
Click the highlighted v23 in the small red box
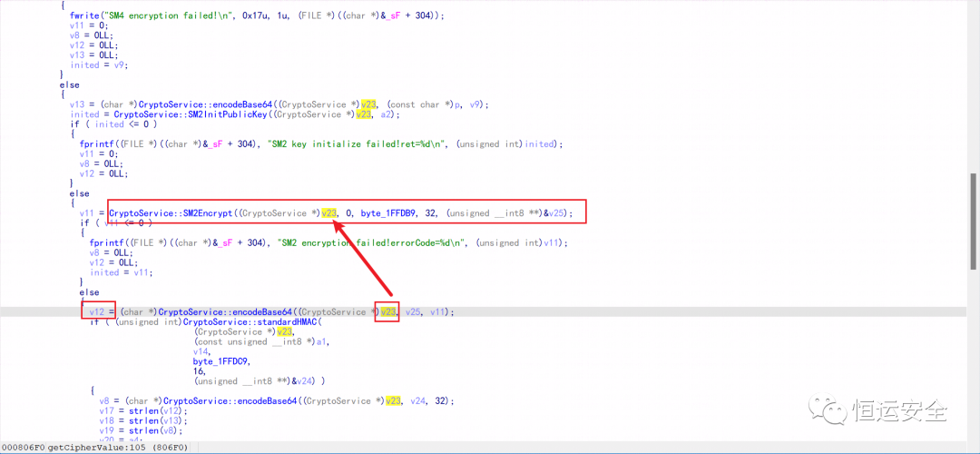point(388,311)
